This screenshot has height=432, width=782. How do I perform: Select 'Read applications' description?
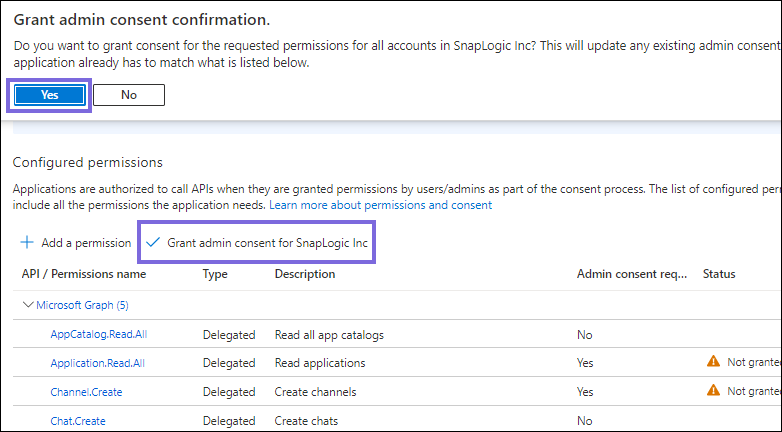pos(320,363)
